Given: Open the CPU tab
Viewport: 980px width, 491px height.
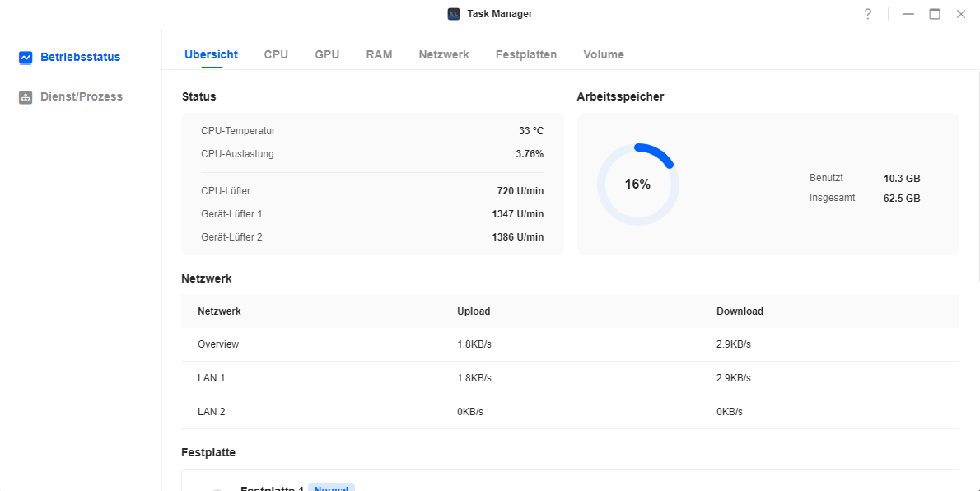Looking at the screenshot, I should point(276,54).
